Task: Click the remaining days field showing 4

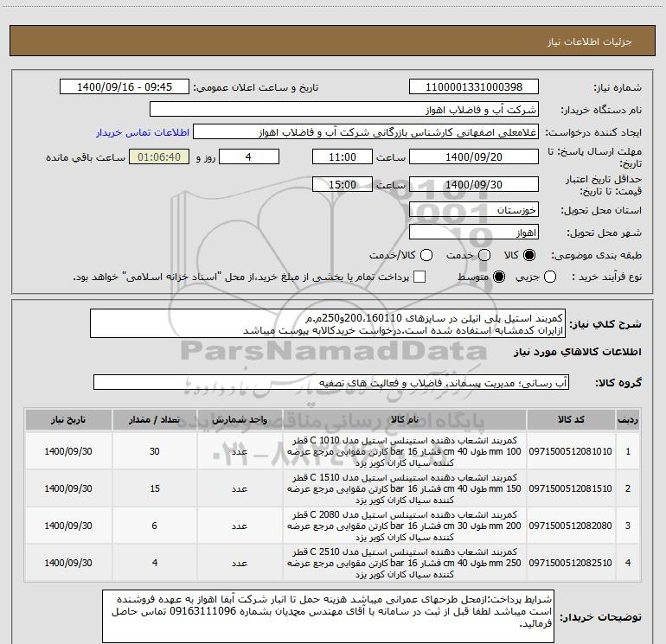Action: click(x=248, y=156)
